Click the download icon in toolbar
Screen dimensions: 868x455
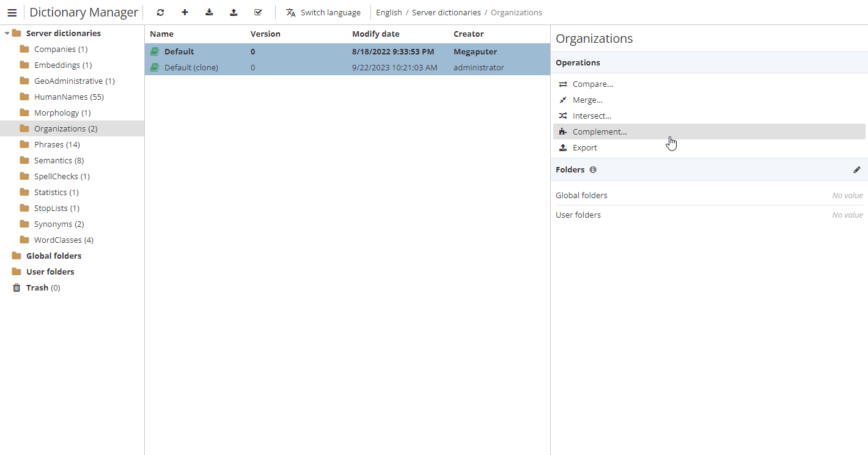coord(209,12)
